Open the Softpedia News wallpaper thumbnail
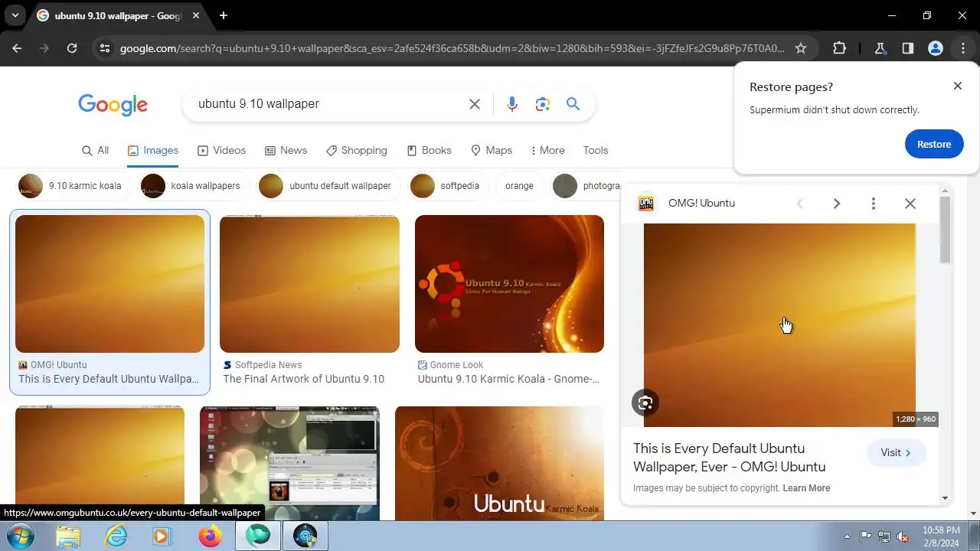This screenshot has width=980, height=551. click(x=309, y=284)
